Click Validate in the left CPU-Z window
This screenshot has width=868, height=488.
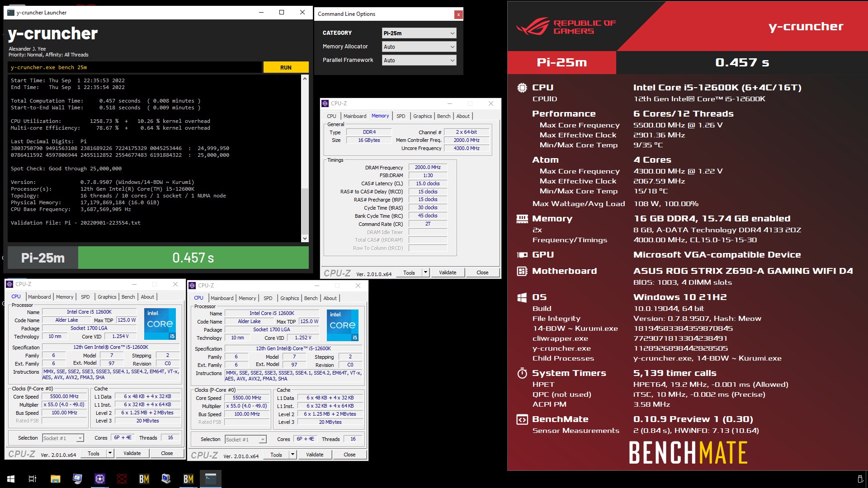click(x=132, y=453)
